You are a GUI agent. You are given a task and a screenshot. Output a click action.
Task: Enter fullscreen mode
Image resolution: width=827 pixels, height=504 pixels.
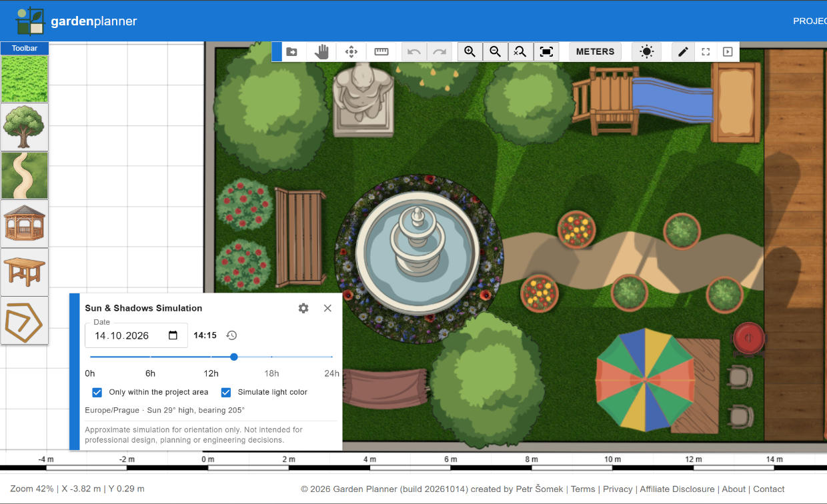click(706, 52)
